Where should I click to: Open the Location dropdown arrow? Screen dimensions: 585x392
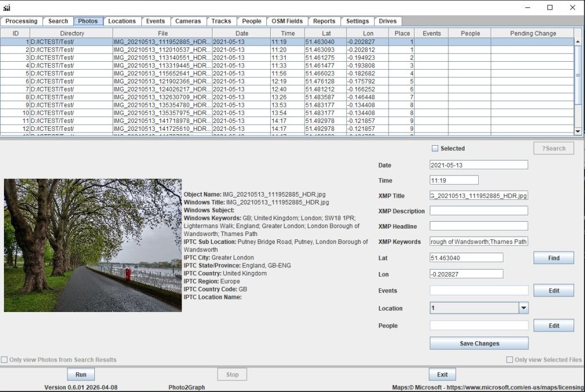point(523,308)
